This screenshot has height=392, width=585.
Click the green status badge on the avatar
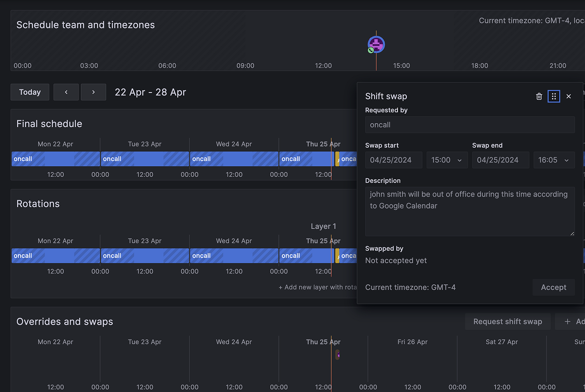(370, 50)
